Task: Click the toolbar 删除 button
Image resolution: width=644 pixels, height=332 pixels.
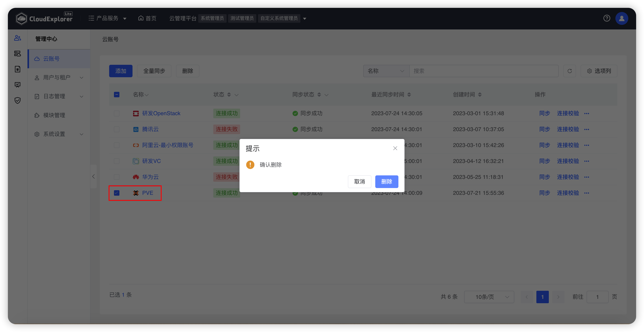Action: (188, 71)
